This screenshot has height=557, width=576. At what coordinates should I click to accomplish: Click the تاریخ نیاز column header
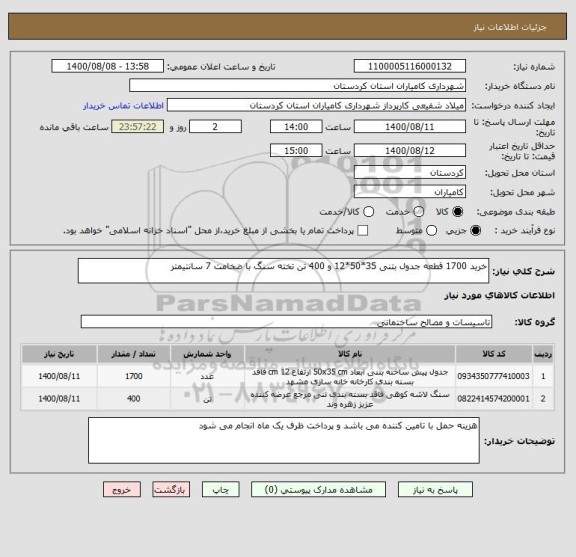click(59, 354)
